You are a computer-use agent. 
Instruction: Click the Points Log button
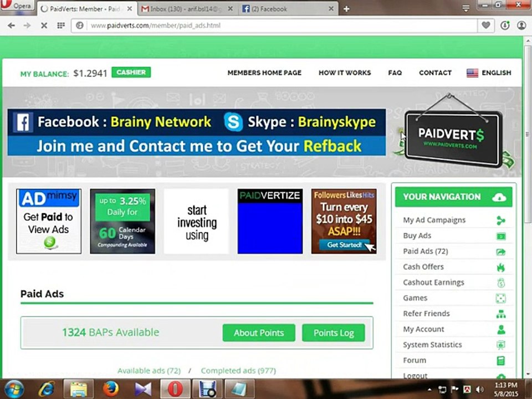tap(334, 333)
